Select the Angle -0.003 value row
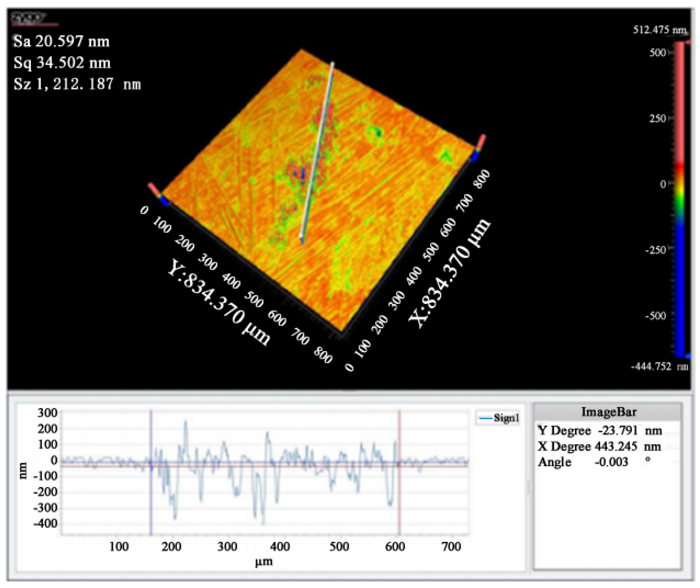 coord(593,462)
